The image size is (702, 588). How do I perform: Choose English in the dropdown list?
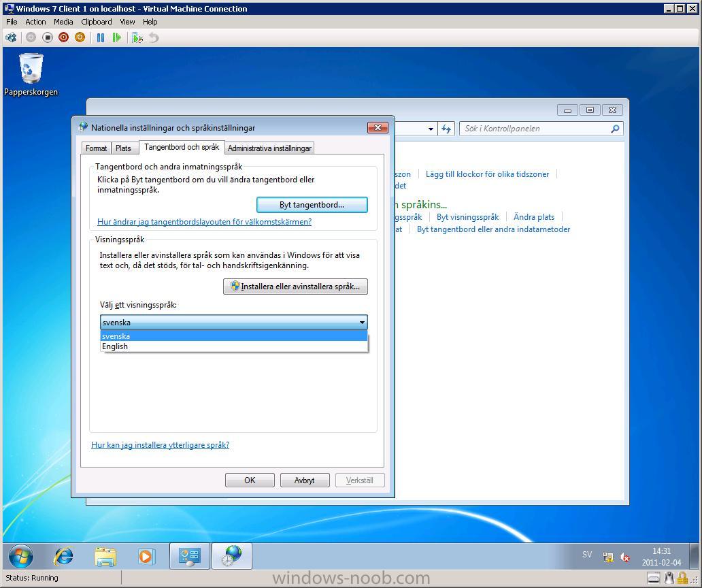[234, 346]
